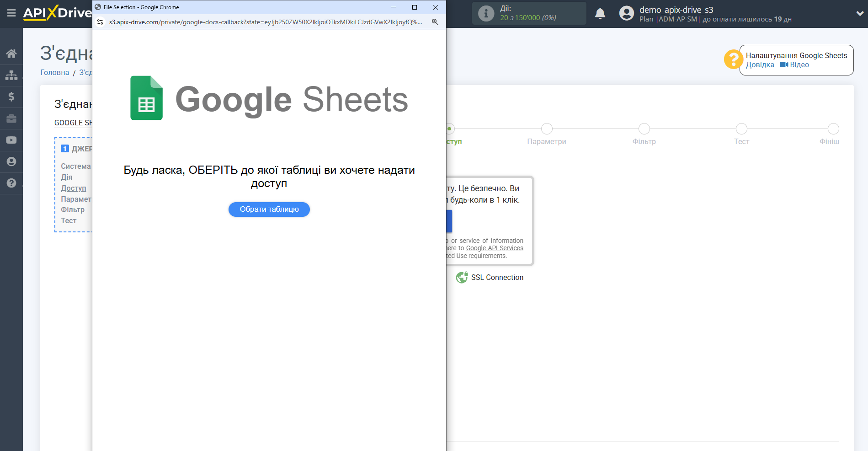This screenshot has width=868, height=451.
Task: Click the Обрати таблицю button
Action: [269, 209]
